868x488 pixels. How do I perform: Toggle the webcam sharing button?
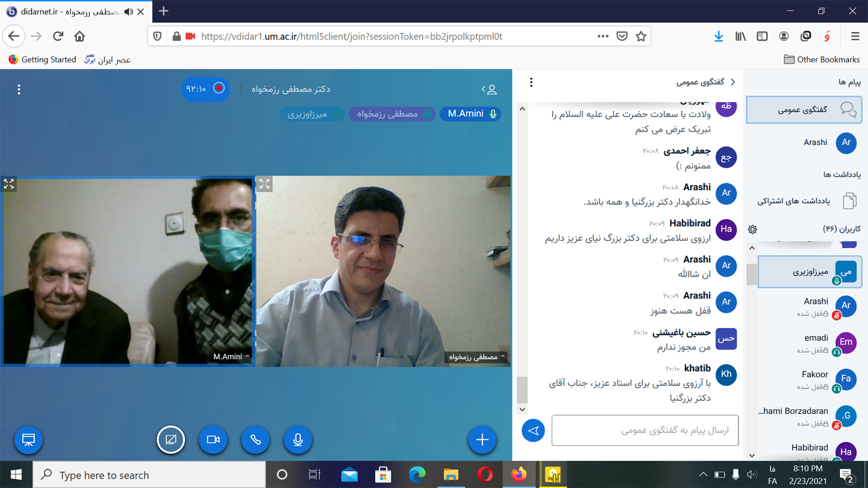[x=213, y=440]
